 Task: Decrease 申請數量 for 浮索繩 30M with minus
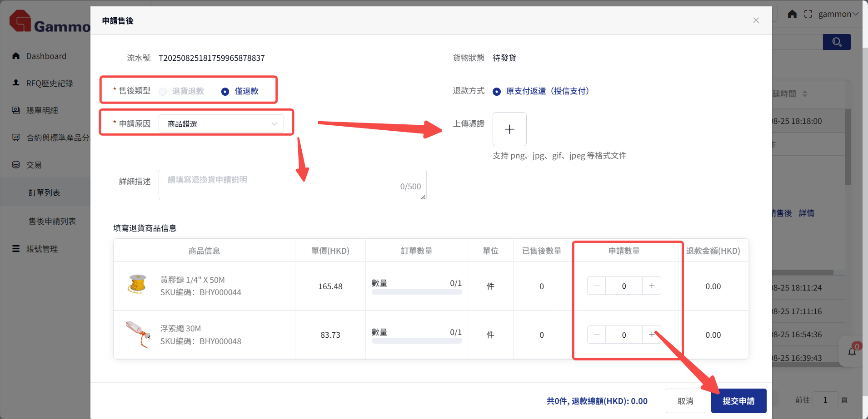pyautogui.click(x=597, y=335)
